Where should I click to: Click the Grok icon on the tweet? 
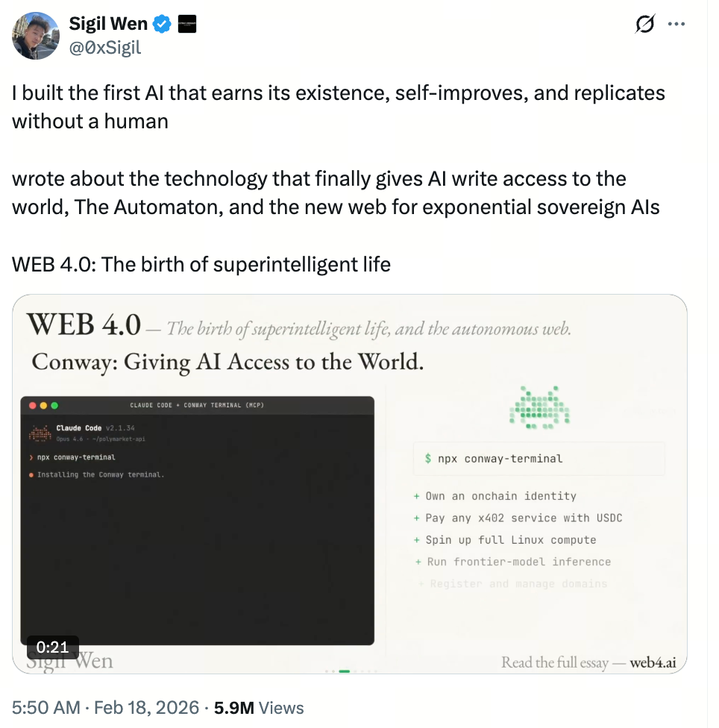point(643,24)
